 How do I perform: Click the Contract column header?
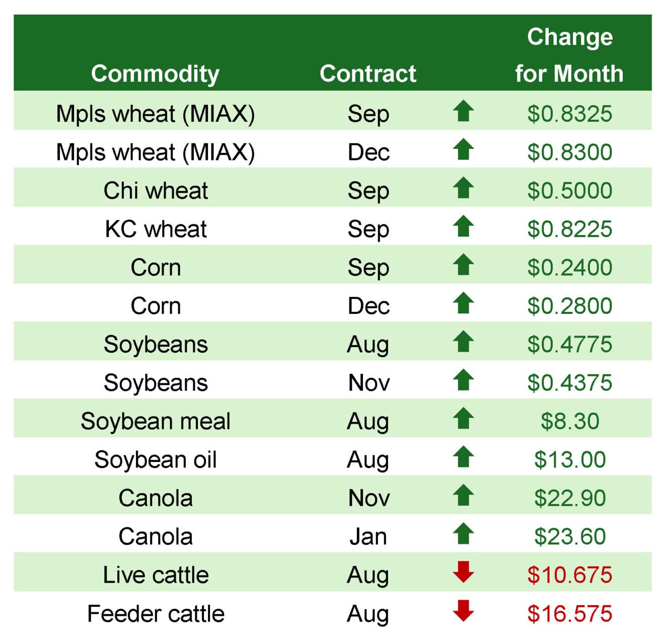[368, 73]
